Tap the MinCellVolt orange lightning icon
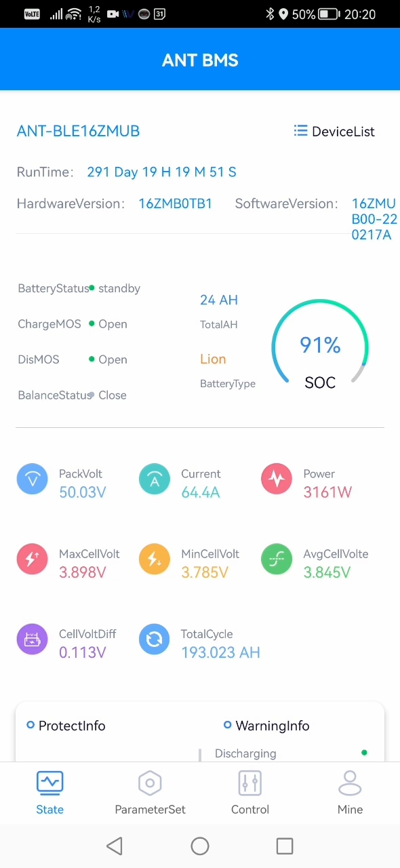 [x=155, y=559]
